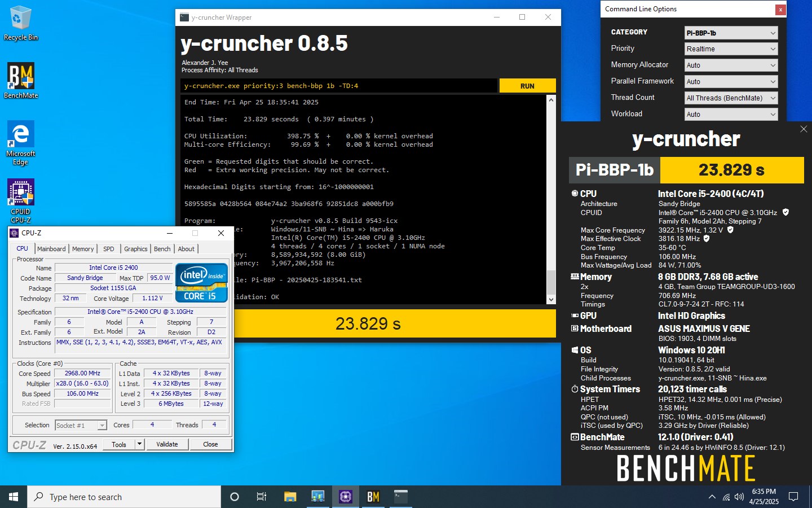
Task: Switch to the Graphics tab
Action: [136, 249]
